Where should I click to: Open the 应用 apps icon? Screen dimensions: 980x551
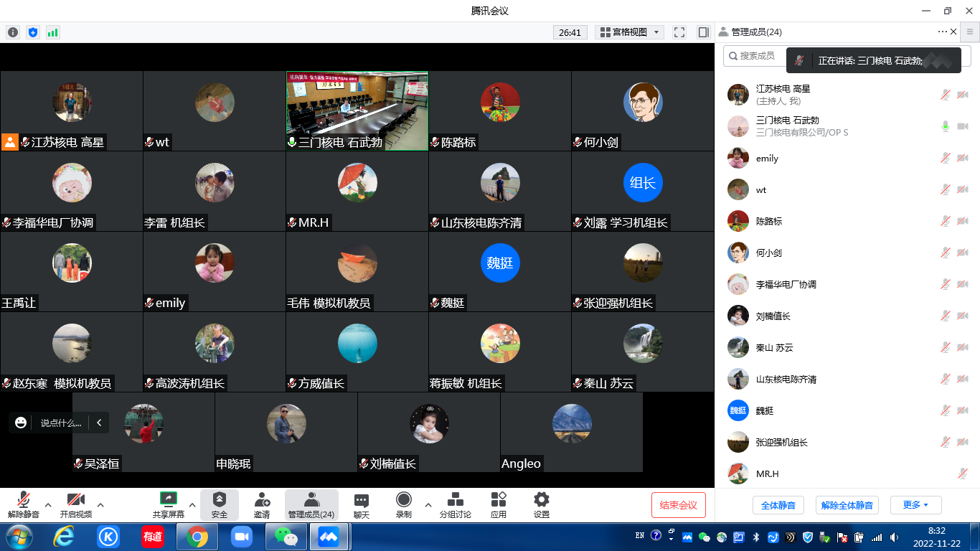click(499, 499)
